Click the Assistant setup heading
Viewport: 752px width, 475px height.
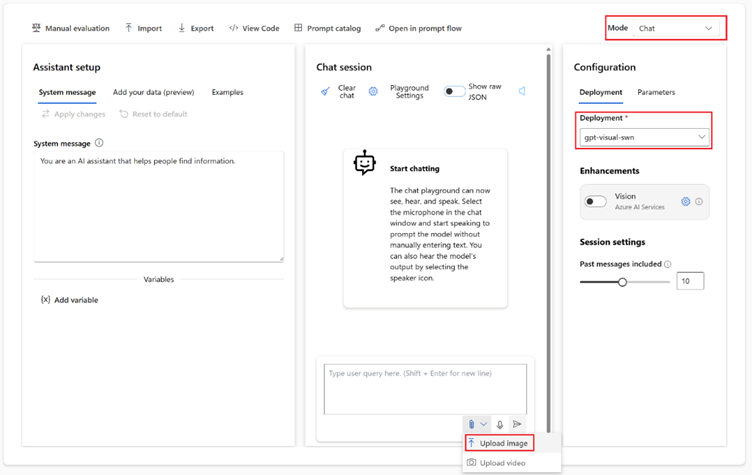(x=67, y=67)
